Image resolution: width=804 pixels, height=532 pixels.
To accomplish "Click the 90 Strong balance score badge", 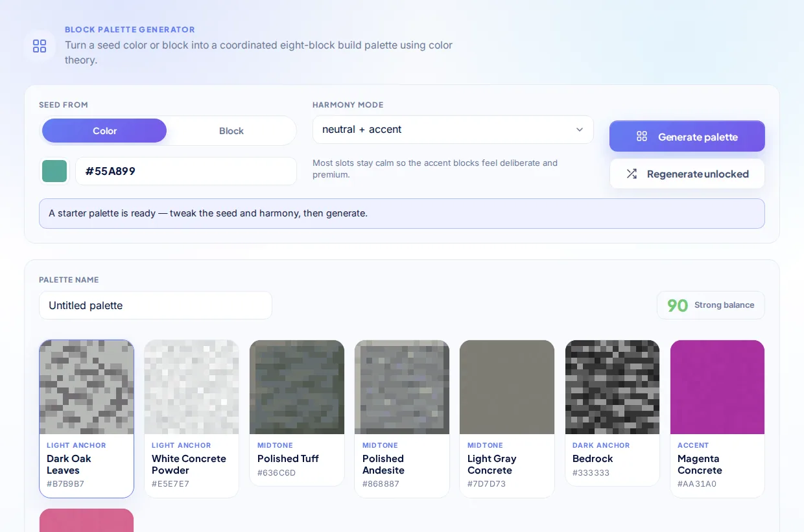I will tap(711, 305).
